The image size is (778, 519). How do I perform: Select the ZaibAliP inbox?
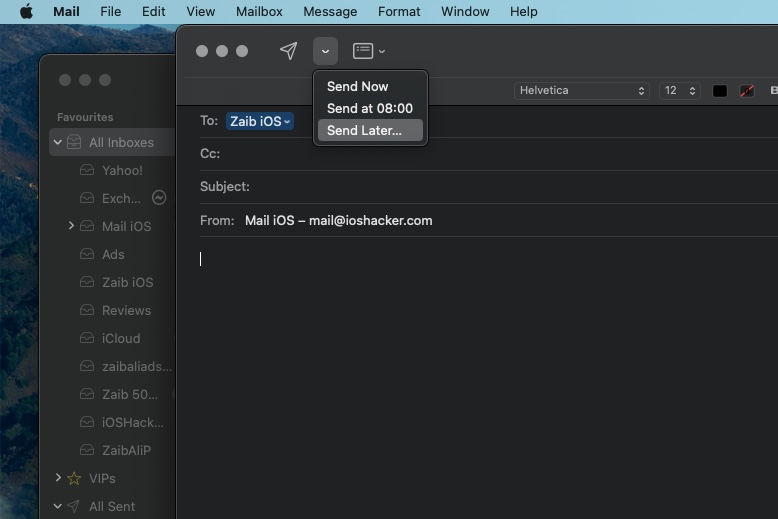(126, 451)
